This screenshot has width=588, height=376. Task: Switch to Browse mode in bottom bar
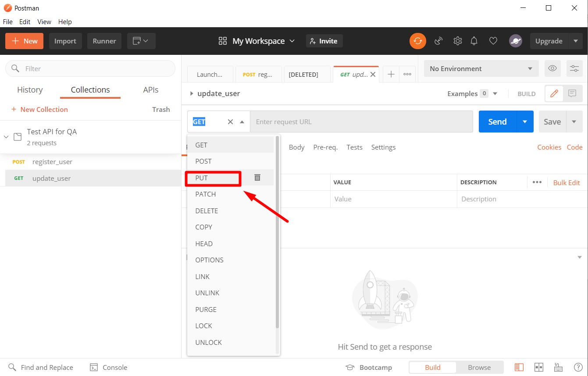(479, 367)
